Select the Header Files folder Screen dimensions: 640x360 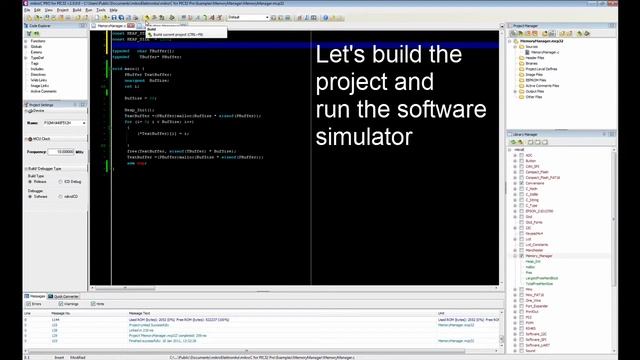(534, 58)
